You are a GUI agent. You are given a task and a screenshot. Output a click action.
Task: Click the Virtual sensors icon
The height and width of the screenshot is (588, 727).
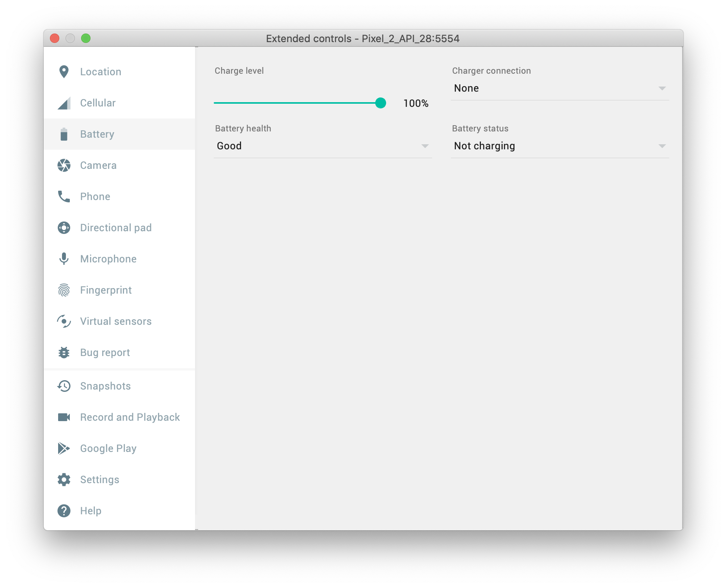(x=64, y=321)
